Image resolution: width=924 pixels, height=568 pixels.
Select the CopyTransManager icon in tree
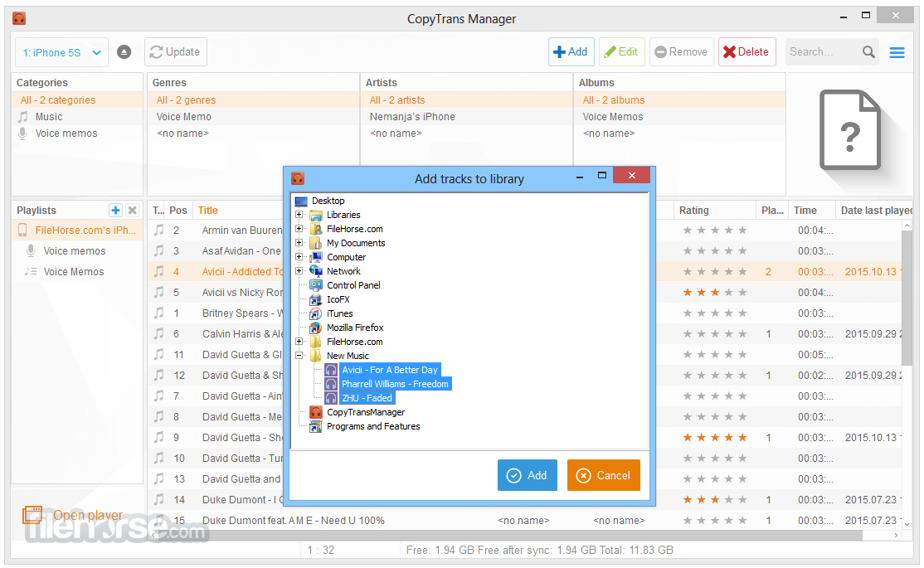click(x=317, y=412)
